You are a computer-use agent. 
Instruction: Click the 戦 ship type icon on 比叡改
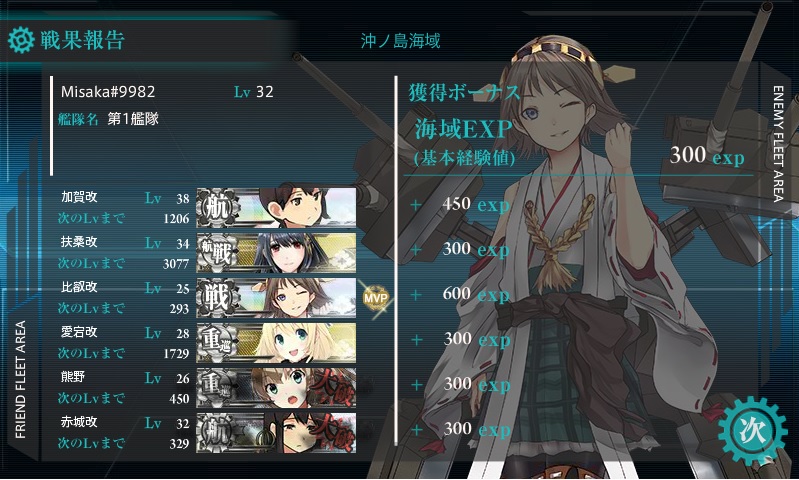pyautogui.click(x=218, y=298)
